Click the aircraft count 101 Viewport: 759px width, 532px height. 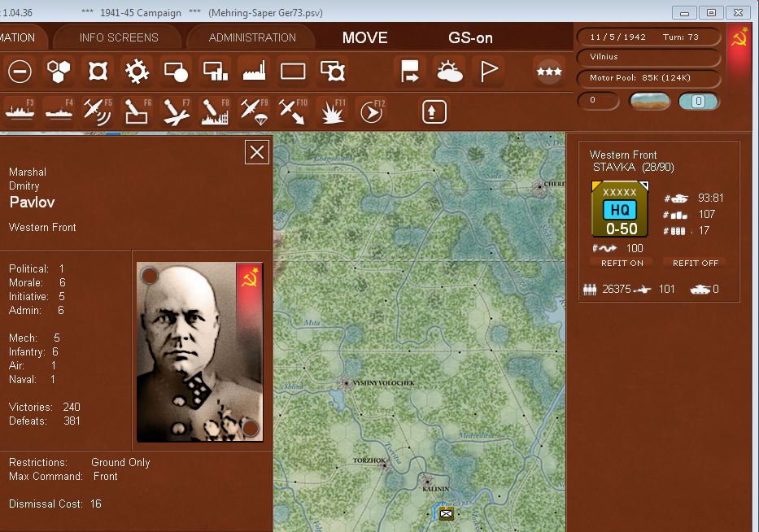666,290
